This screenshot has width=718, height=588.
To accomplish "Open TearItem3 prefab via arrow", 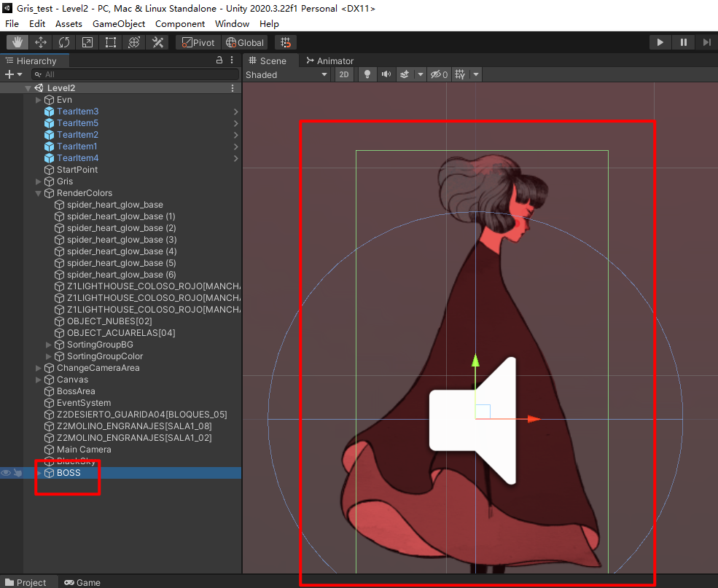I will [x=235, y=111].
